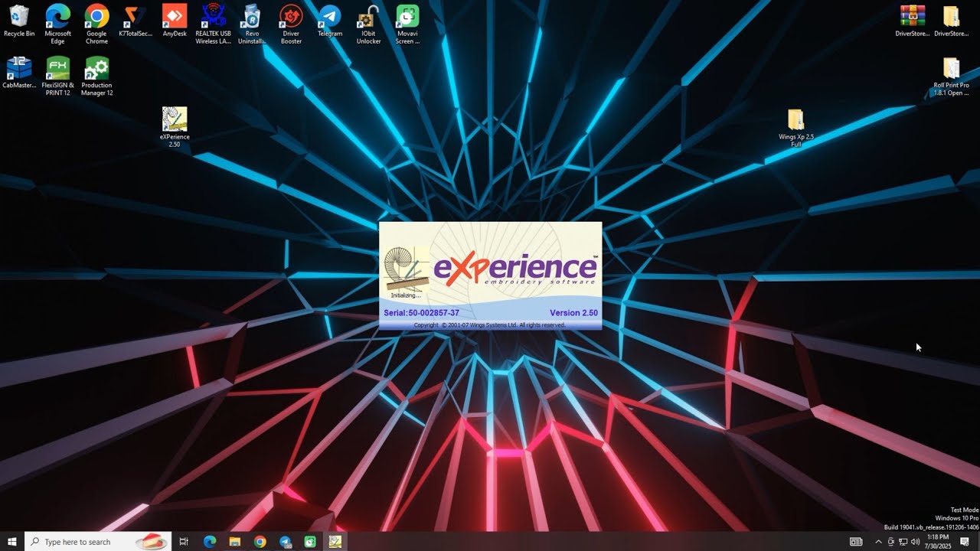
Task: Open Telegram from the taskbar
Action: [286, 542]
